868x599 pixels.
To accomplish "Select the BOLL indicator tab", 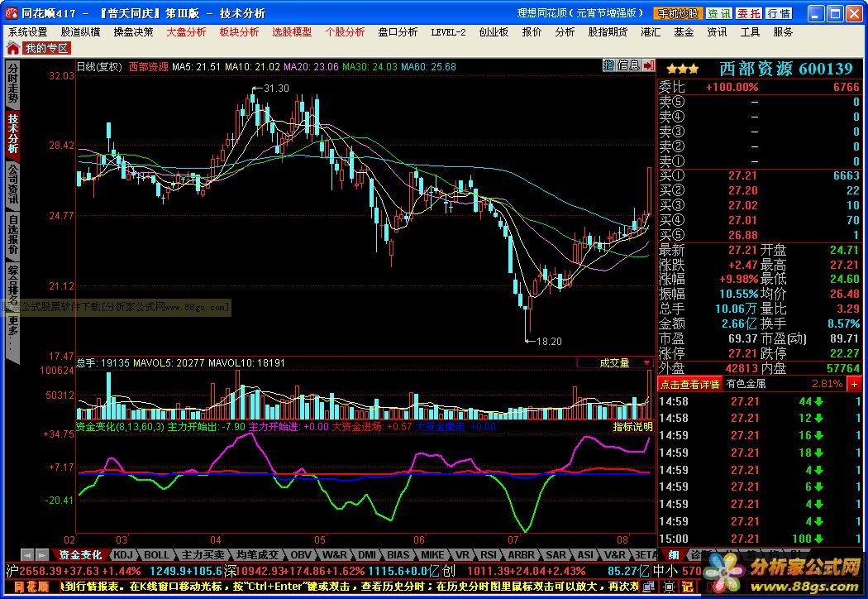I will click(x=157, y=554).
